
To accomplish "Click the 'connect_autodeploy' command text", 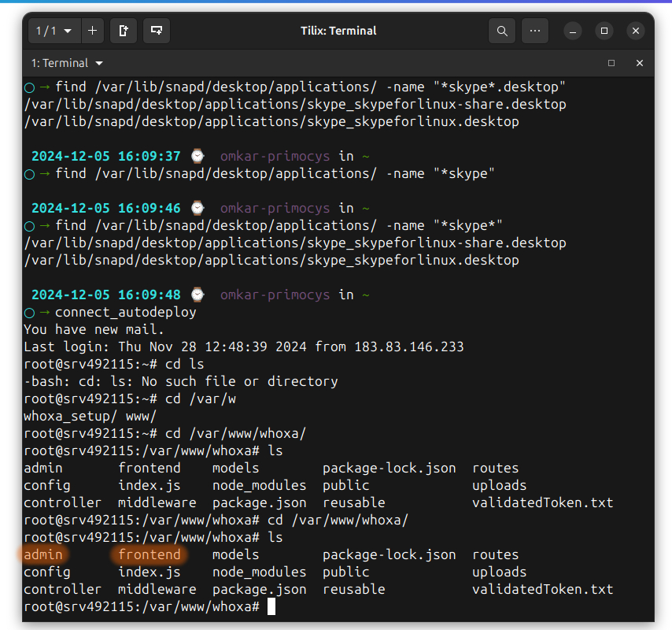I will point(126,312).
